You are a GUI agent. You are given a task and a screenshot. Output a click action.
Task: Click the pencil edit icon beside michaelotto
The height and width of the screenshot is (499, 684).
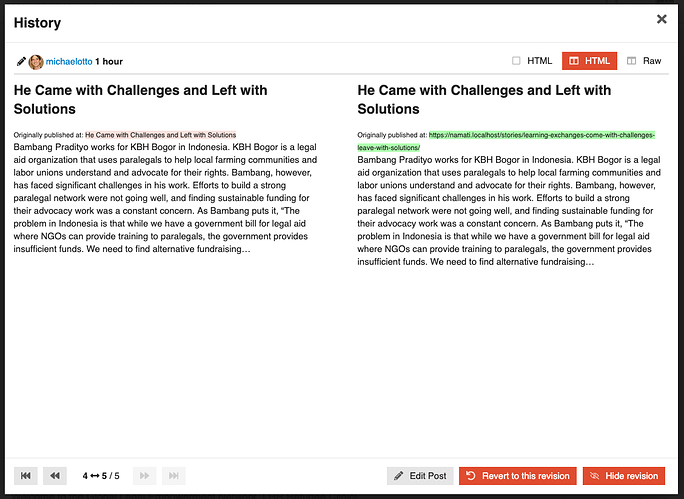(21, 62)
